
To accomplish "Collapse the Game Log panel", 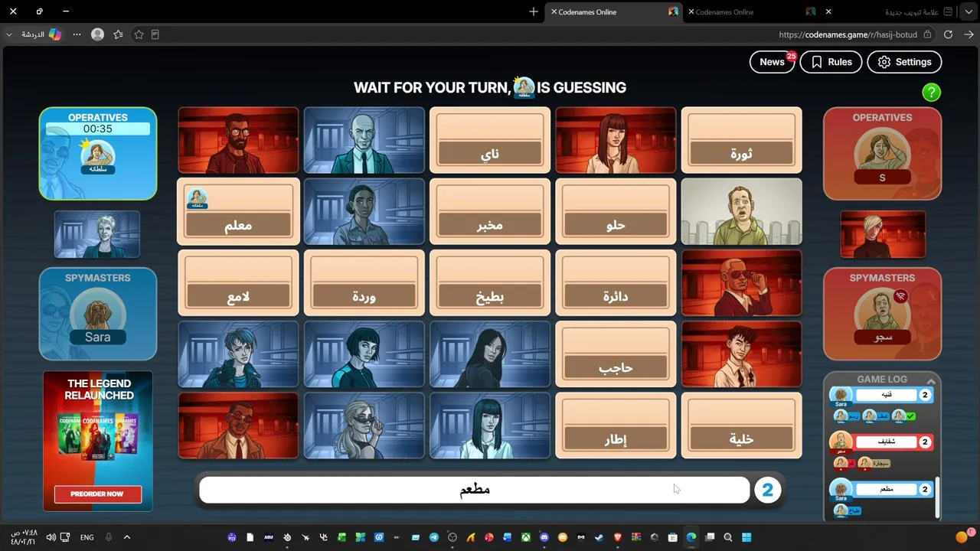I will coord(931,380).
